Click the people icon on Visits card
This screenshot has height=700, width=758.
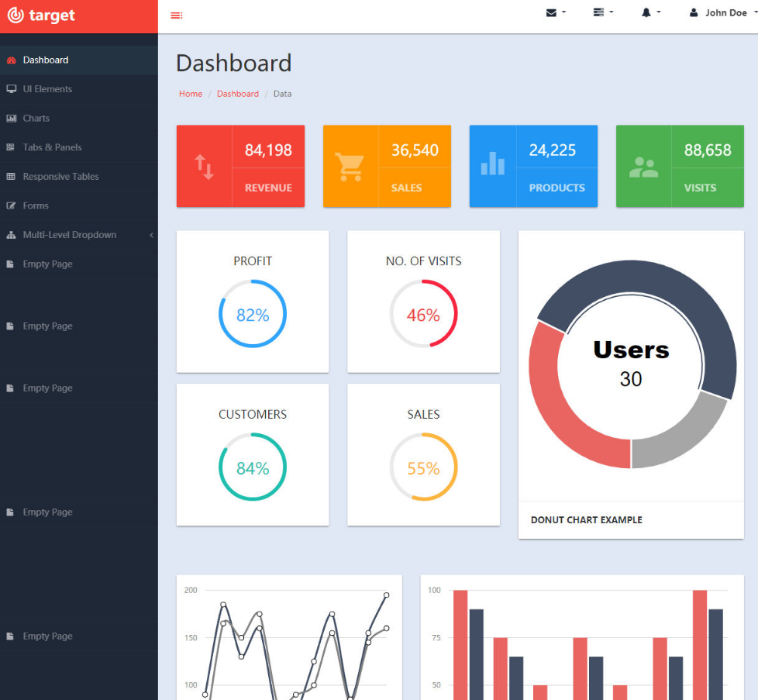pos(643,167)
